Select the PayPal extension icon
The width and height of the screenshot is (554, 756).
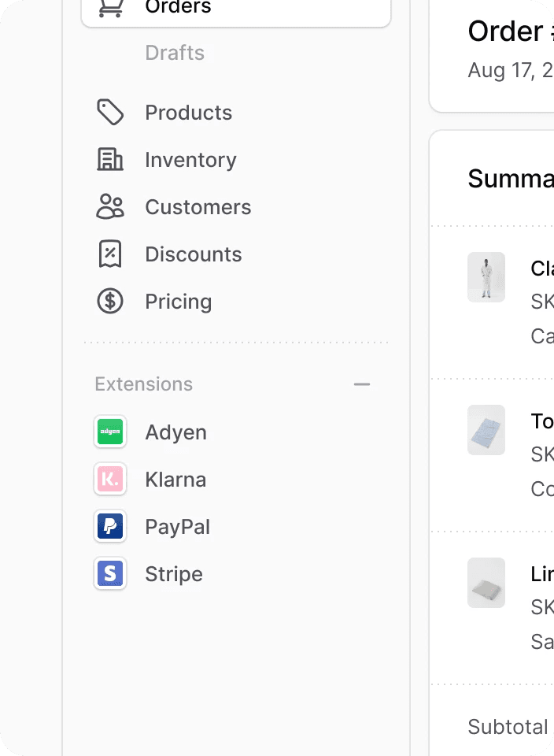(109, 526)
